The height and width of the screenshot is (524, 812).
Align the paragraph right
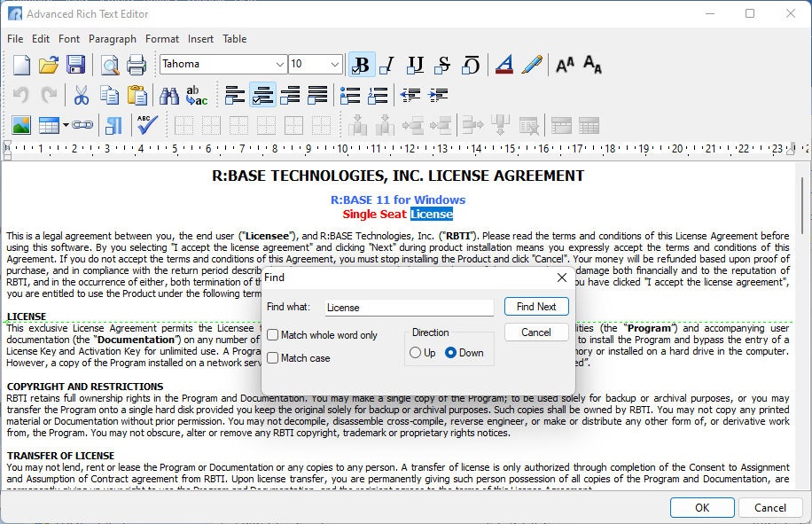[x=290, y=95]
